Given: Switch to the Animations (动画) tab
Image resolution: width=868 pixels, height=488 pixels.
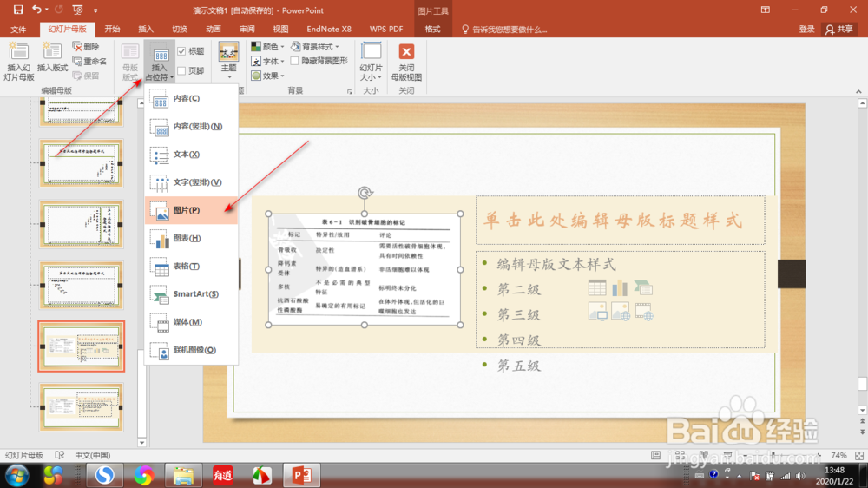Looking at the screenshot, I should tap(214, 30).
